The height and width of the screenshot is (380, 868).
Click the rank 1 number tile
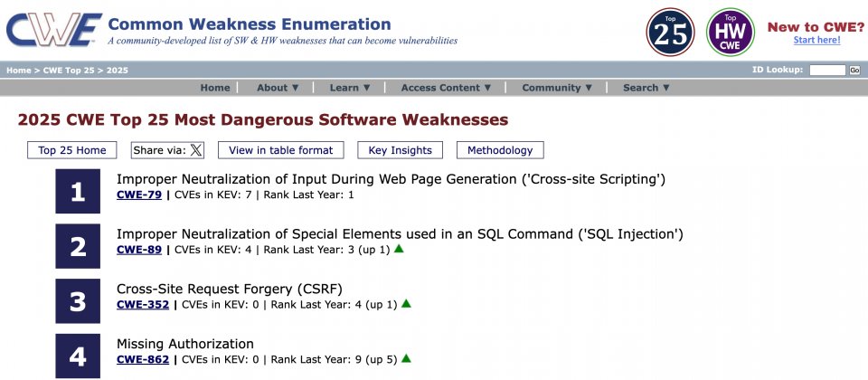point(78,192)
